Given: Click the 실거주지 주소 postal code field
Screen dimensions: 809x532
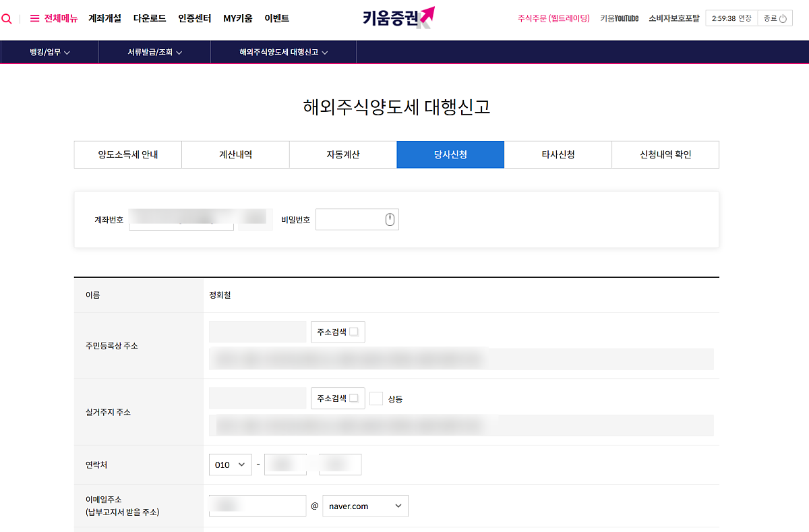Looking at the screenshot, I should pyautogui.click(x=258, y=398).
